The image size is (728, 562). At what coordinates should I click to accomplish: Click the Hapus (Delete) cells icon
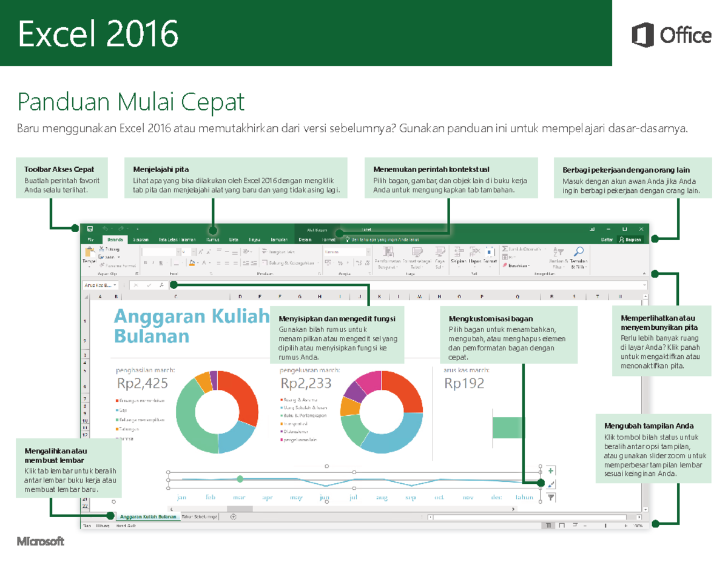click(474, 251)
